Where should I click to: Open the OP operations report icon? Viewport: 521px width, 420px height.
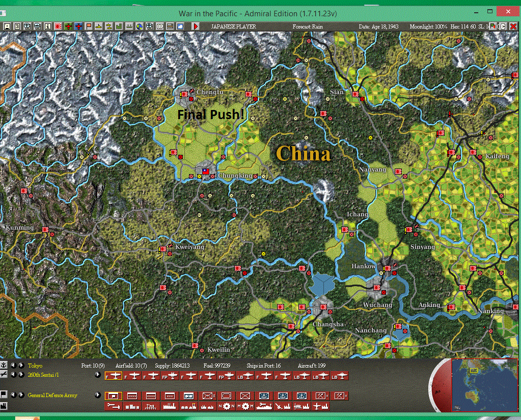click(160, 26)
